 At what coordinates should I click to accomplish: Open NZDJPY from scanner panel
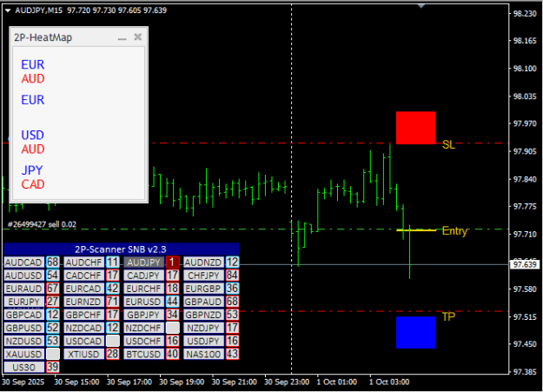[203, 328]
